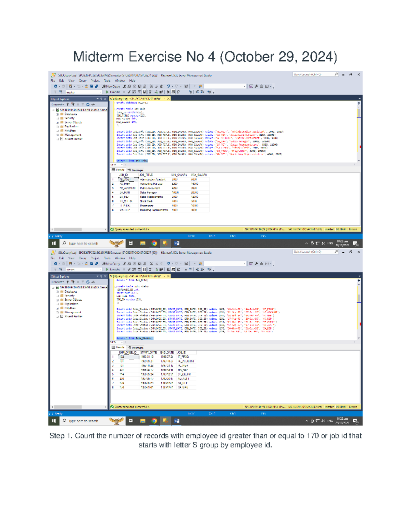Expand Management node in upper Object Explorer

click(x=58, y=135)
